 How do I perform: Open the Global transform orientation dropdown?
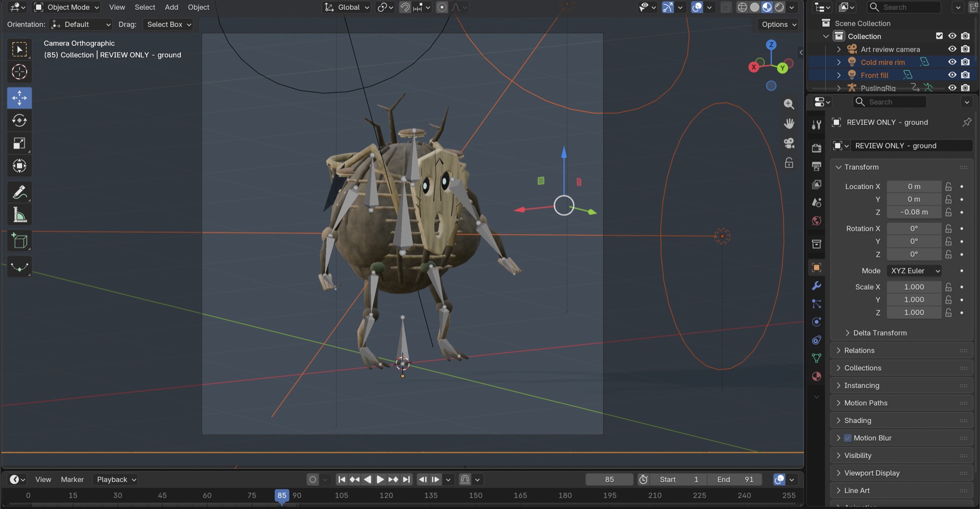(347, 7)
